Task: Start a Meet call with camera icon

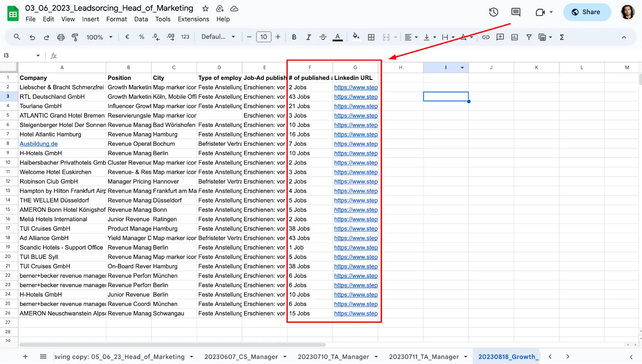Action: (540, 12)
